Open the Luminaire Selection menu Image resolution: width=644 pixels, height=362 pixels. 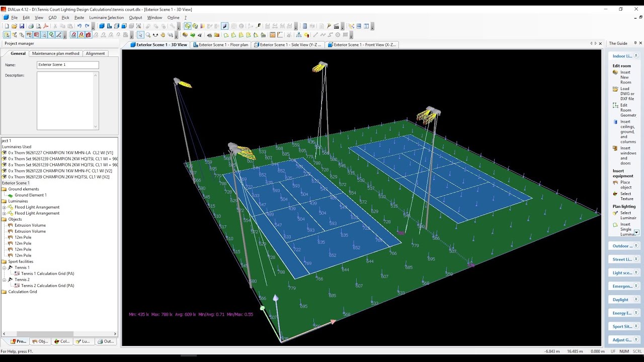click(x=106, y=18)
